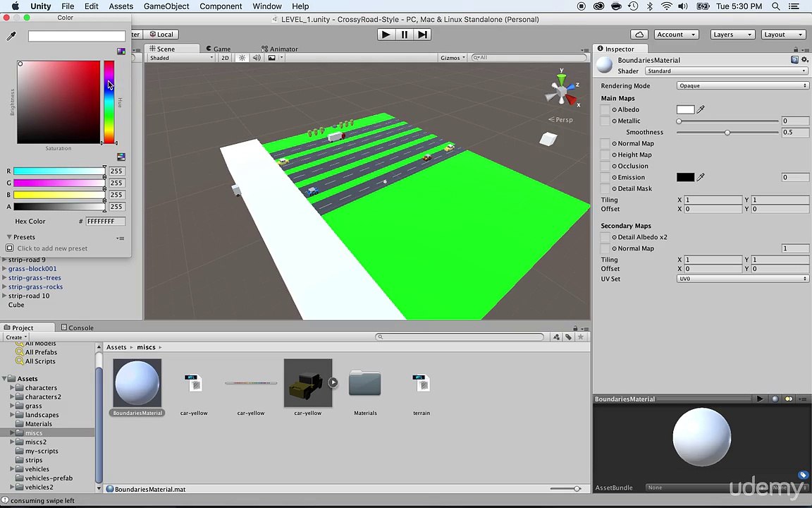Open macOS Wi-Fi status menu
Screen dimensions: 812x508
click(667, 6)
